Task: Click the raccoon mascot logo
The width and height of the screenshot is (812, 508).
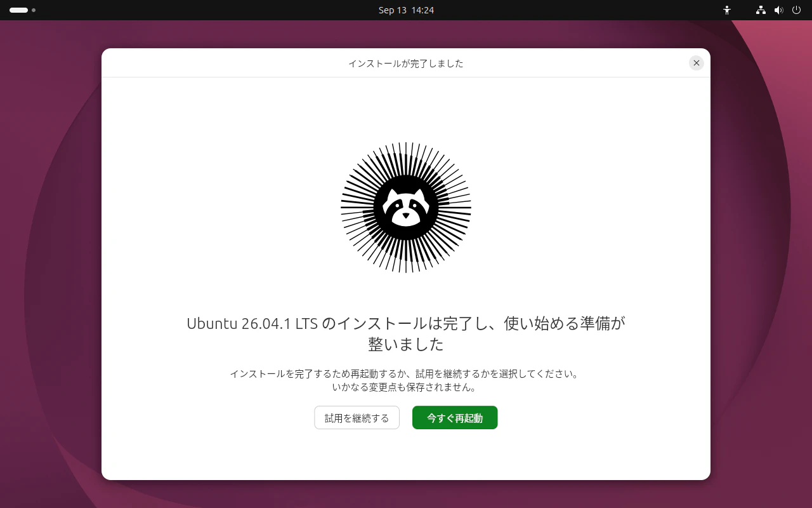Action: click(x=406, y=207)
